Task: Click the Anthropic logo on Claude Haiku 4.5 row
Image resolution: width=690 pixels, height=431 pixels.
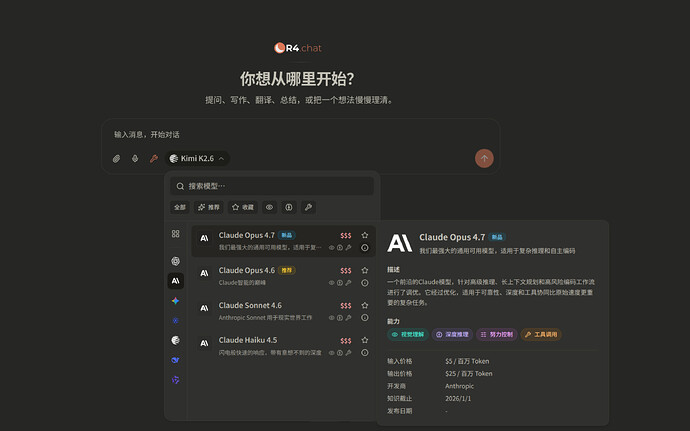Action: click(204, 343)
